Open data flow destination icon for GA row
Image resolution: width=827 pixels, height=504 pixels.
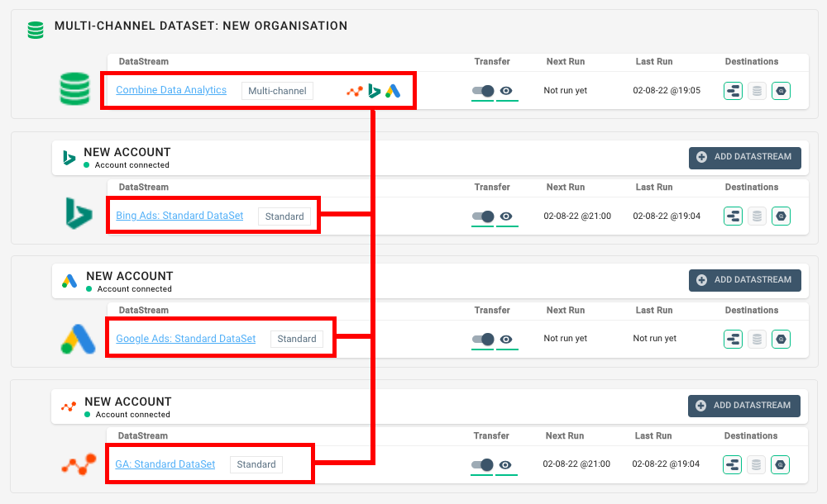tap(732, 464)
